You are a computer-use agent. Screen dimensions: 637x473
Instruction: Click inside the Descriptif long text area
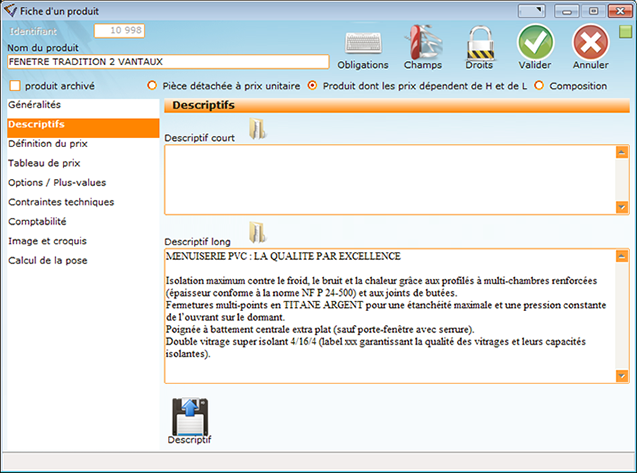(390, 316)
